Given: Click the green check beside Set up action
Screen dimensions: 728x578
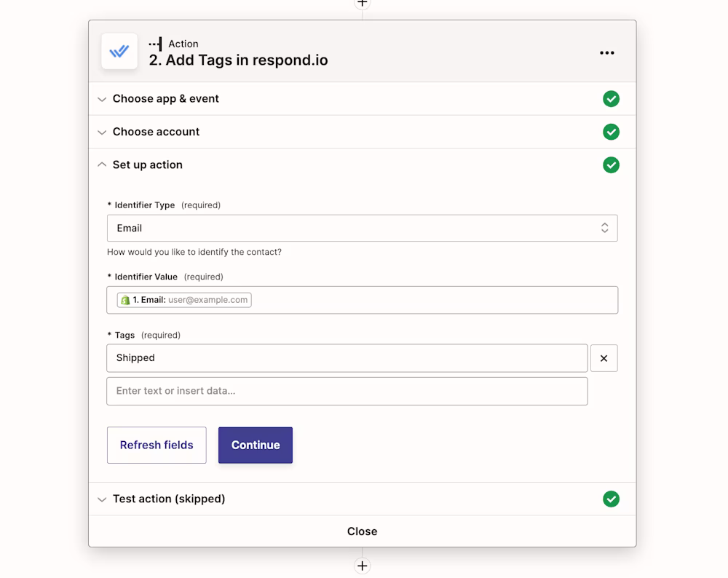Looking at the screenshot, I should point(611,165).
